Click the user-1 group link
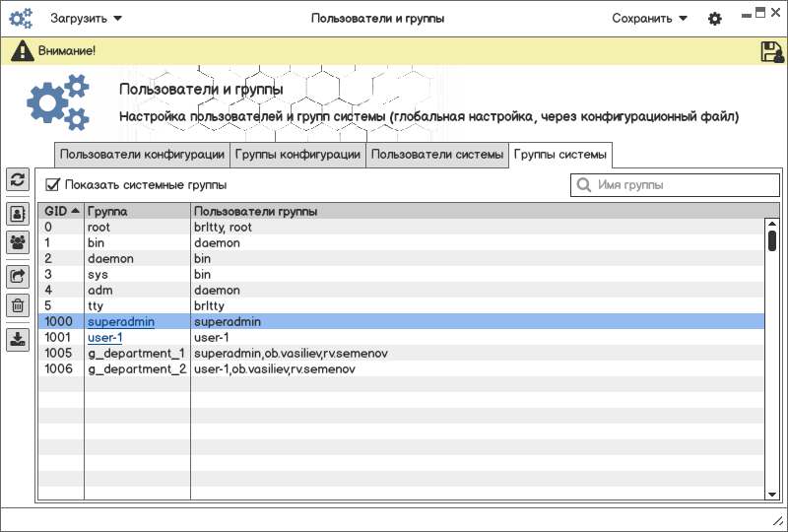The height and width of the screenshot is (532, 788). (x=104, y=338)
